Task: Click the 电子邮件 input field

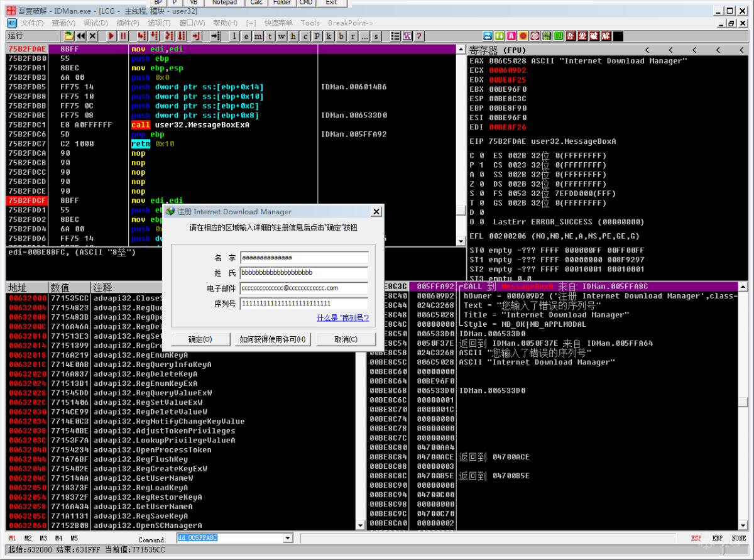Action: [304, 288]
